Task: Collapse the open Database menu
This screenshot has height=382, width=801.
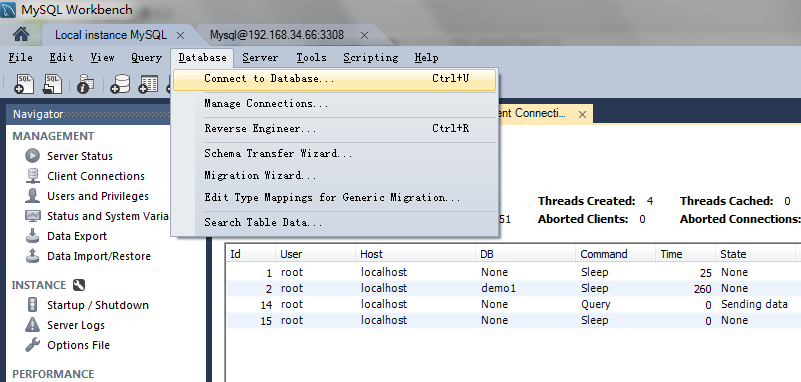Action: pos(202,58)
